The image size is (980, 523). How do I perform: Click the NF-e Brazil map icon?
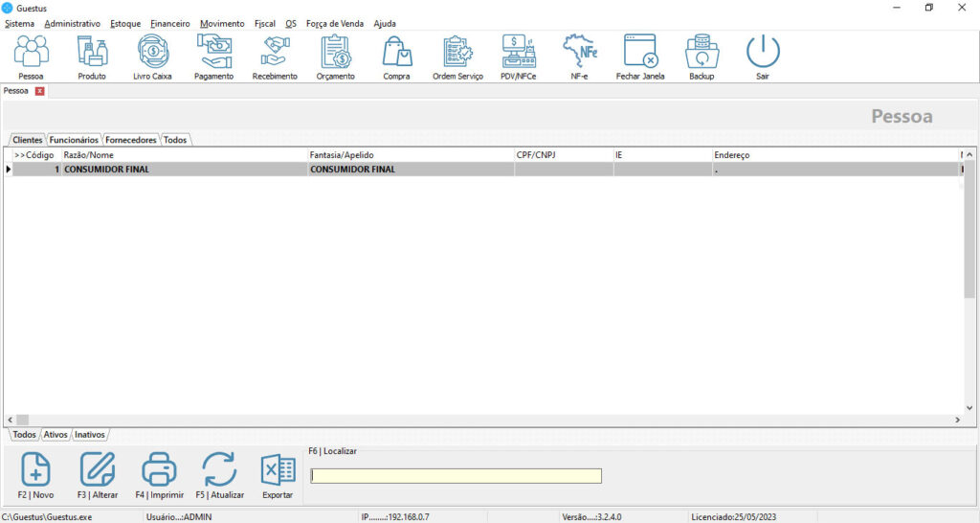point(579,56)
